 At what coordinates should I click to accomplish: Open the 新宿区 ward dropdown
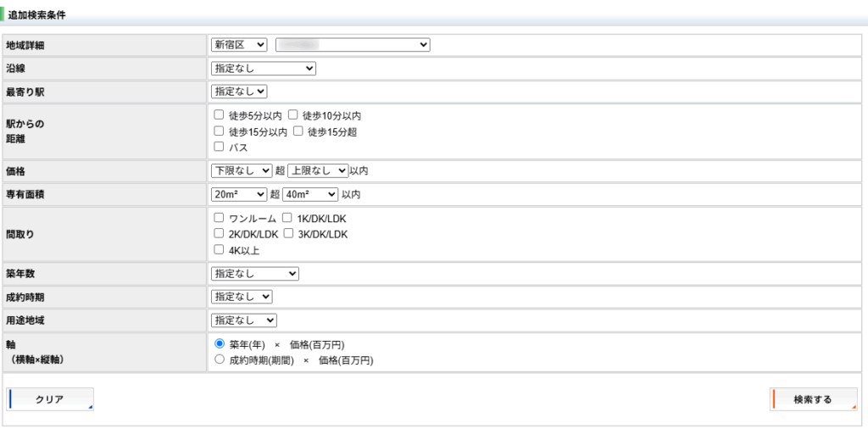pyautogui.click(x=239, y=44)
